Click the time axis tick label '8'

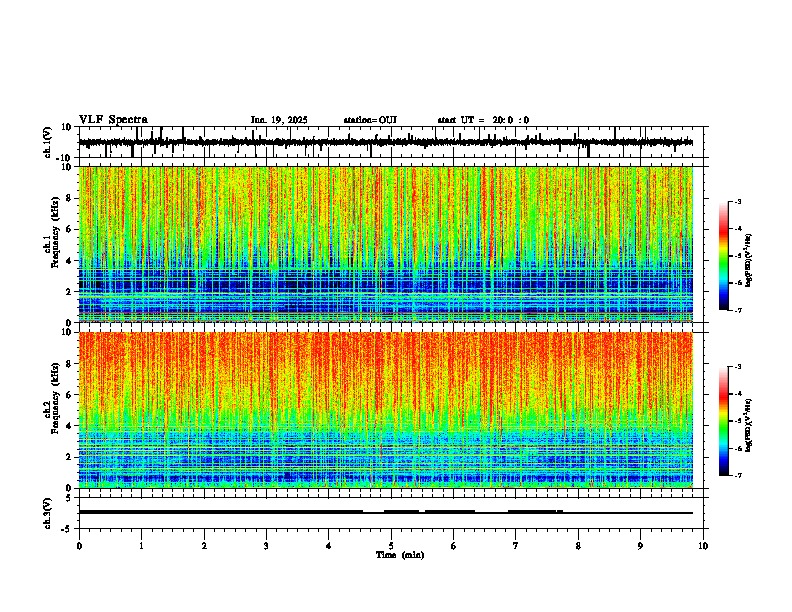[578, 546]
